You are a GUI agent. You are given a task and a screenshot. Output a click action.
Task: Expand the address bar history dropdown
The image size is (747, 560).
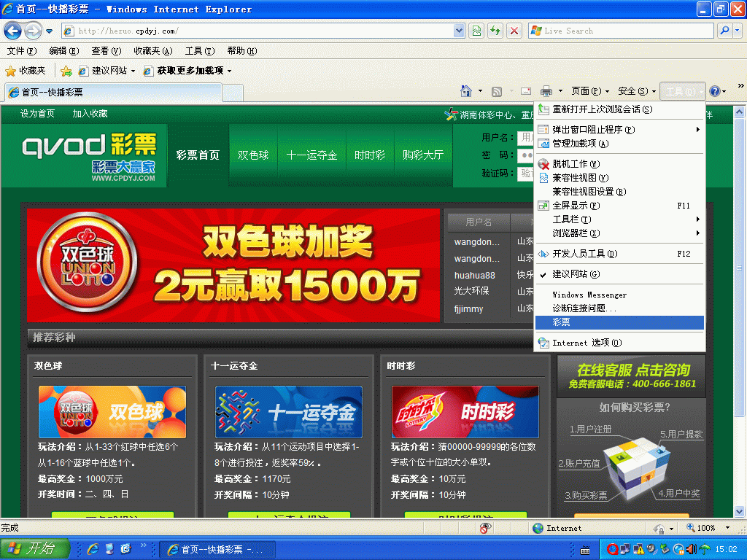459,31
